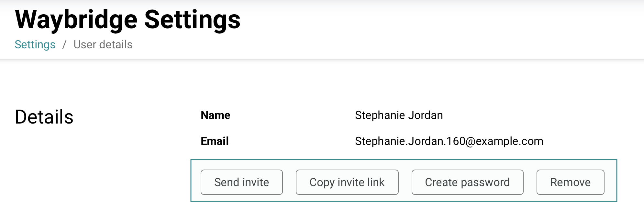Click the bold Name field label

(215, 115)
